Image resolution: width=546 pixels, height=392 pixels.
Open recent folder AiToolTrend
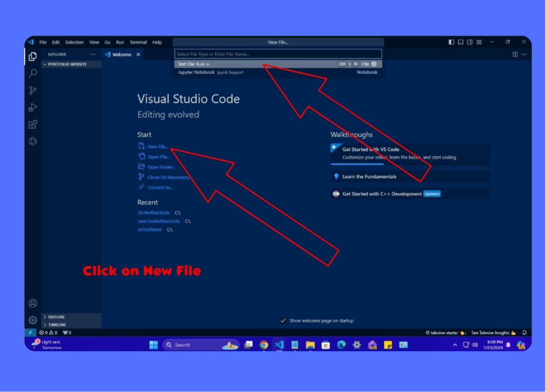[x=150, y=229]
